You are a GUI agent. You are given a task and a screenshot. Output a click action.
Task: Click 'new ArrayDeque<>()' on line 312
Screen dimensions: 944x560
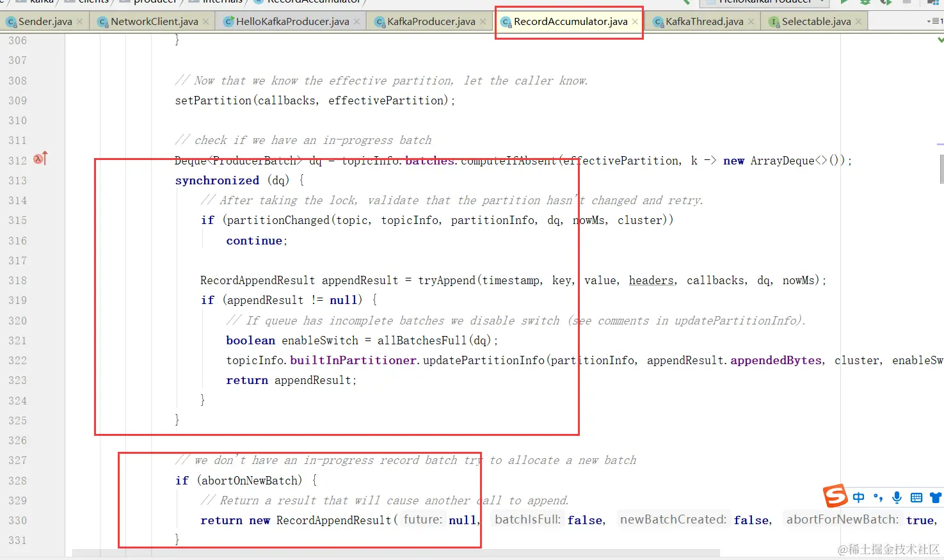tap(784, 161)
